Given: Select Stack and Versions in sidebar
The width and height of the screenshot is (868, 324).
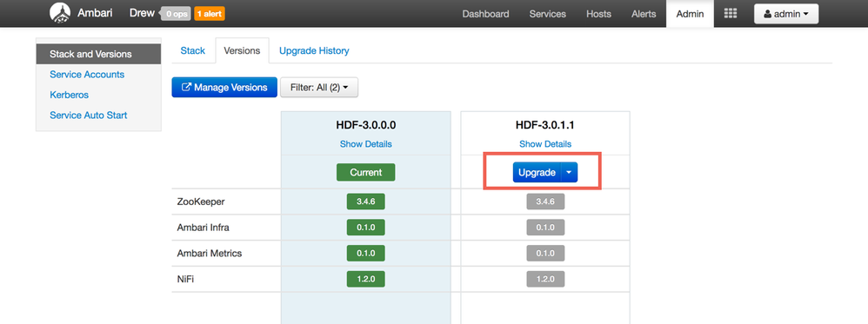Looking at the screenshot, I should click(x=98, y=54).
